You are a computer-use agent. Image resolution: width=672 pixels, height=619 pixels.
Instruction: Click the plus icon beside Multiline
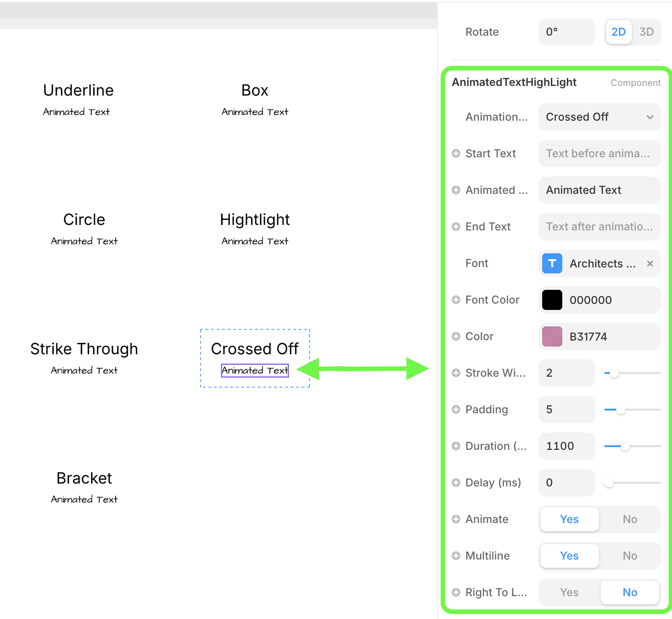click(x=456, y=556)
